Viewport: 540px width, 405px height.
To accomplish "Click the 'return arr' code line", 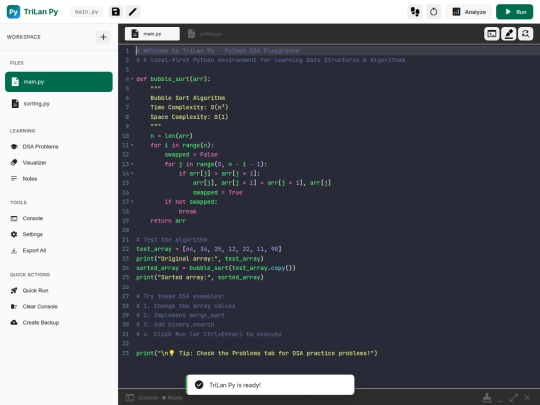I will [x=168, y=221].
